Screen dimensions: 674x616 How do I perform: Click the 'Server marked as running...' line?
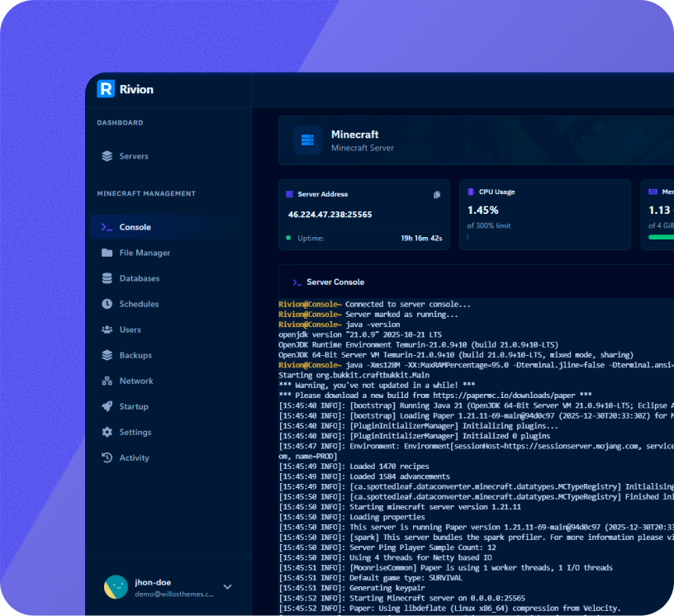click(x=368, y=315)
